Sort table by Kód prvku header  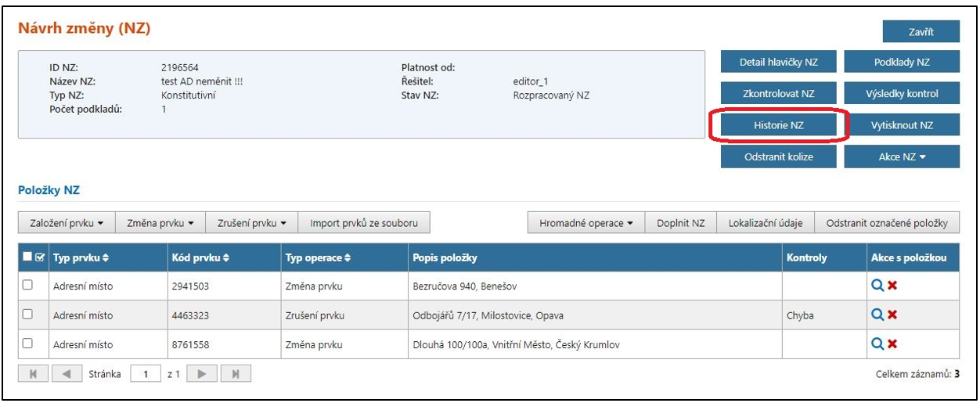point(200,257)
